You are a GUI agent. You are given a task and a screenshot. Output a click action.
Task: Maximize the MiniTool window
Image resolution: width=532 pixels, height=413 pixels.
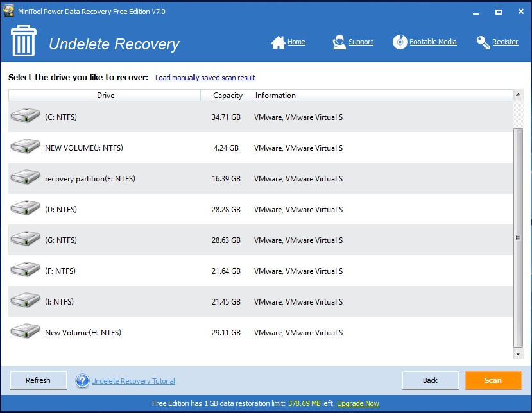pos(499,12)
